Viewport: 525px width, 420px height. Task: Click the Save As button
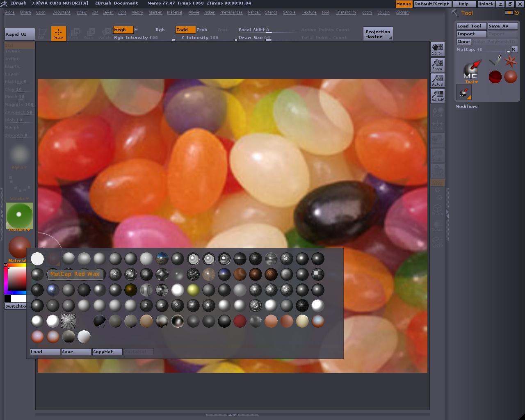502,26
